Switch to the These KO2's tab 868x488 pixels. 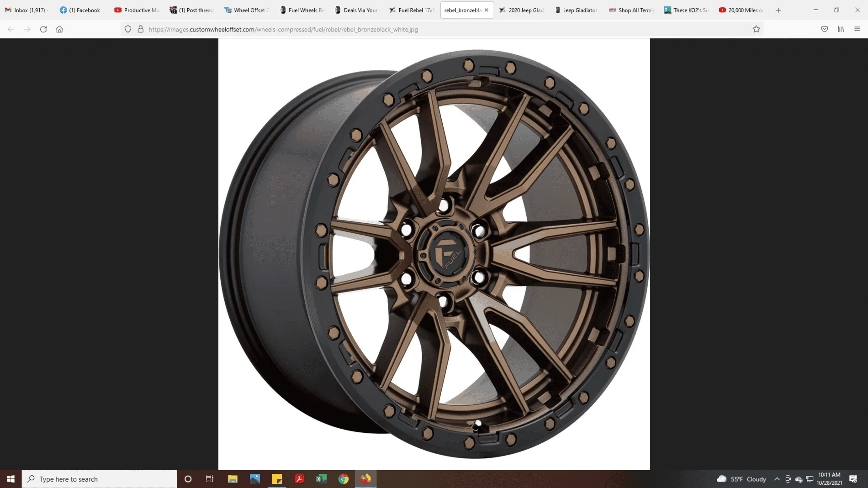click(686, 10)
